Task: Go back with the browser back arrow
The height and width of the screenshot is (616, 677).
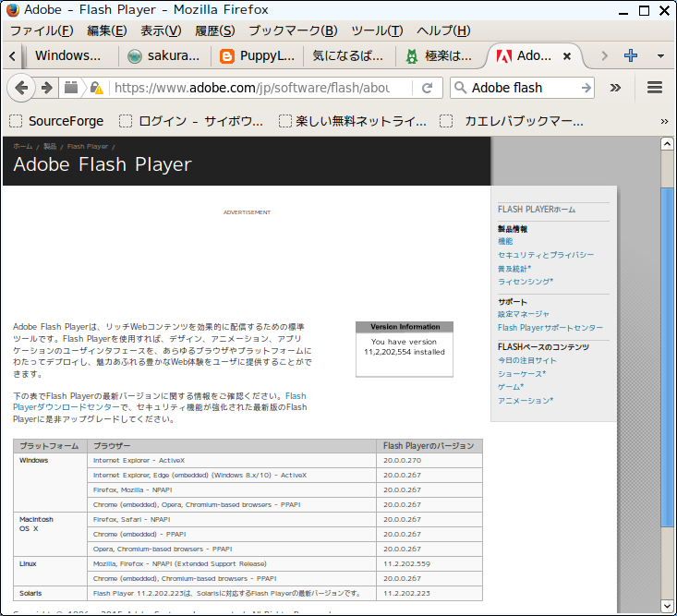Action: tap(20, 88)
